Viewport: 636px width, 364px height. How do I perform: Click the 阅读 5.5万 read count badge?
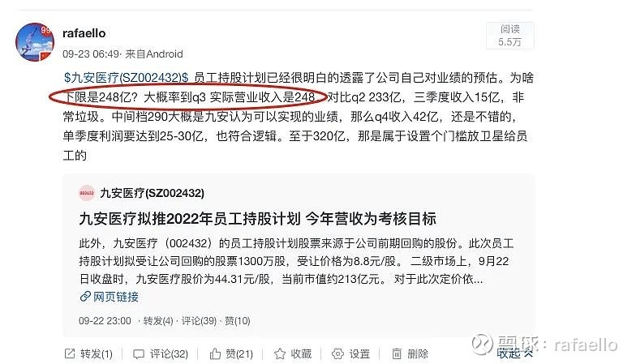pyautogui.click(x=509, y=36)
